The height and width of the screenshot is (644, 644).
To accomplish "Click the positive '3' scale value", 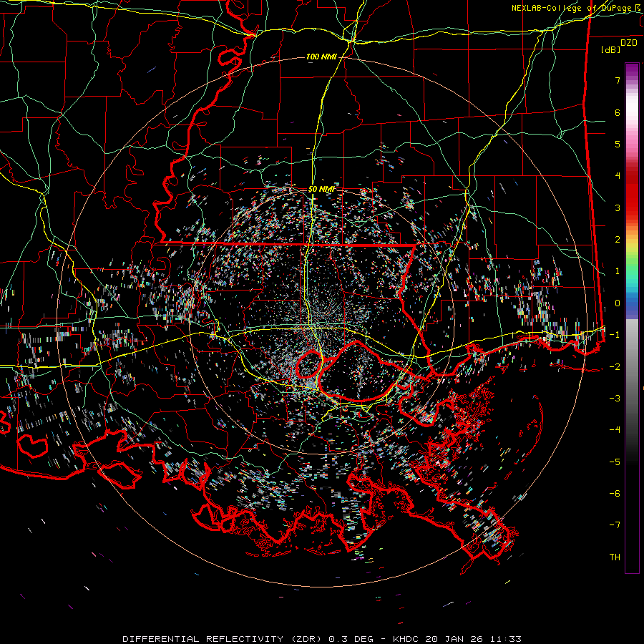I will 618,208.
